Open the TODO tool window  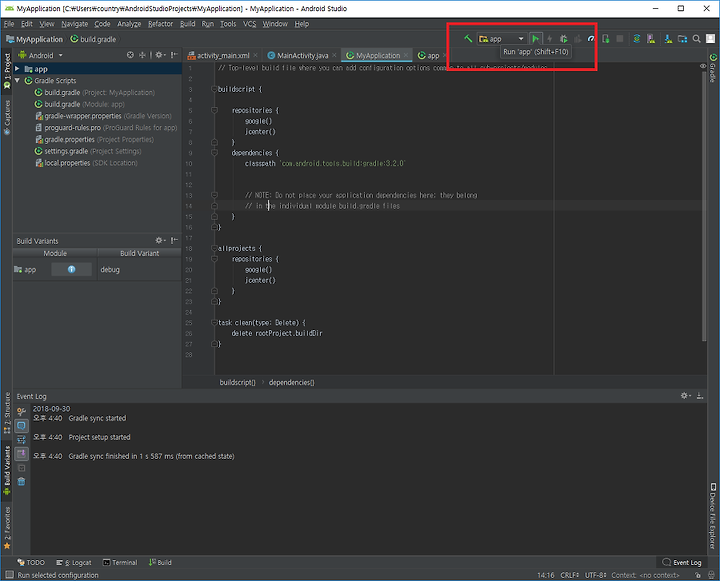click(31, 562)
